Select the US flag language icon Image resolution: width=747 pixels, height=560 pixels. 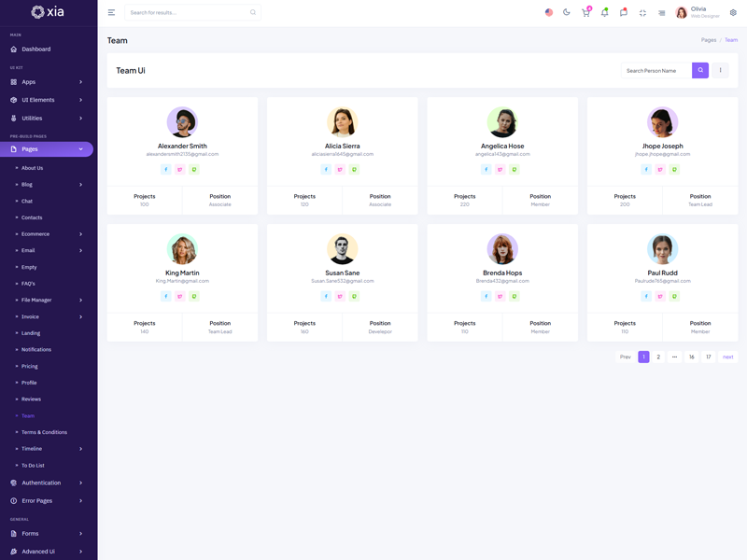(549, 13)
